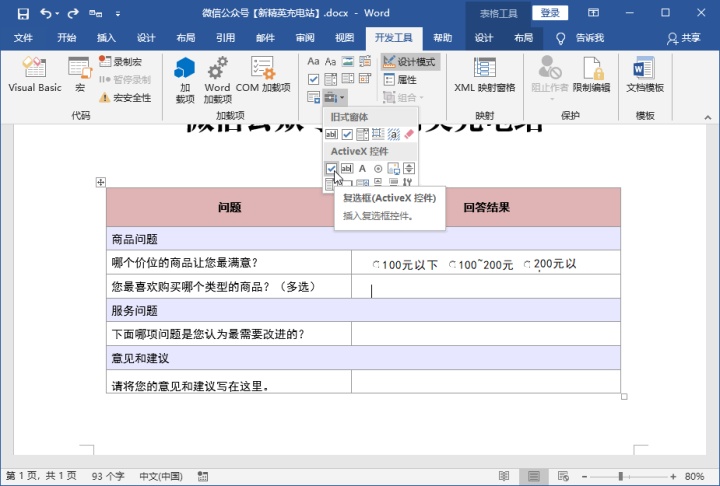Screen dimensions: 720x486
Task: Open 属性 control properties
Action: [400, 79]
